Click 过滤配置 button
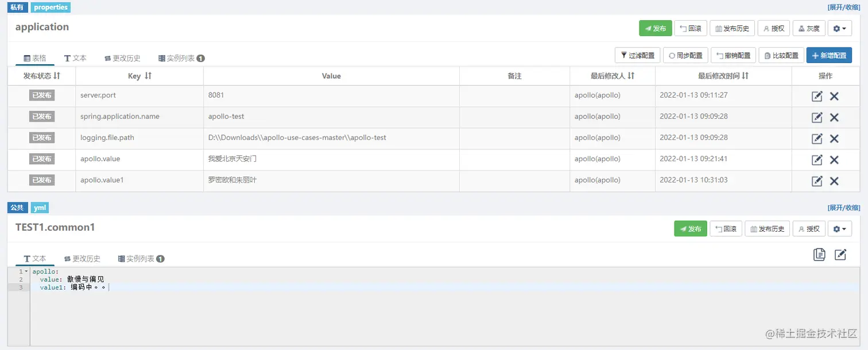 [637, 56]
